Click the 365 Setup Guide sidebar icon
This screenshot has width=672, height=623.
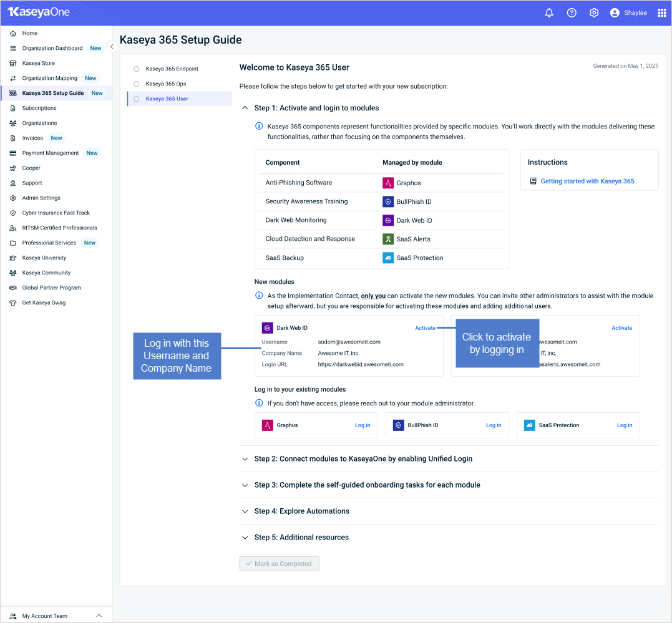13,94
